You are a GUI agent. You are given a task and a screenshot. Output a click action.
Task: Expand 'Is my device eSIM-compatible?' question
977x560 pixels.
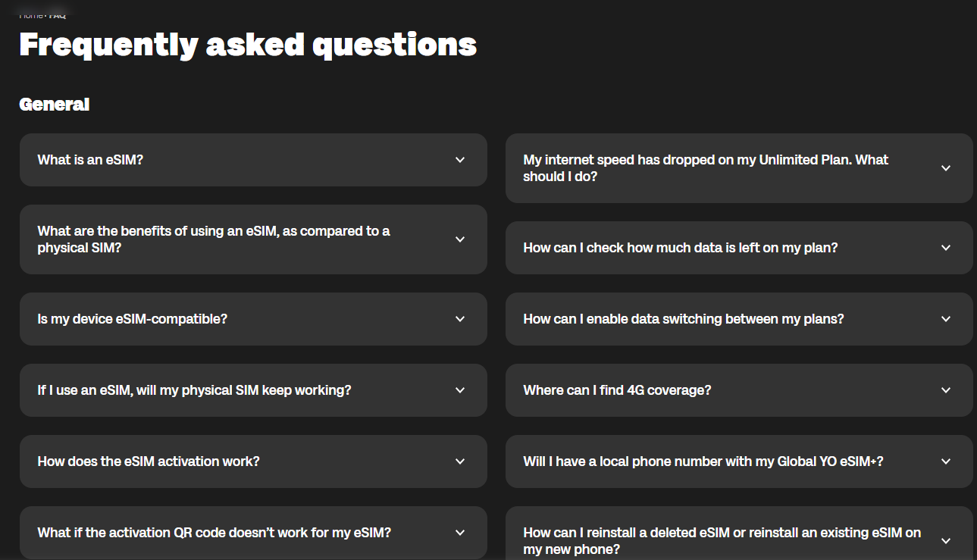pyautogui.click(x=133, y=319)
